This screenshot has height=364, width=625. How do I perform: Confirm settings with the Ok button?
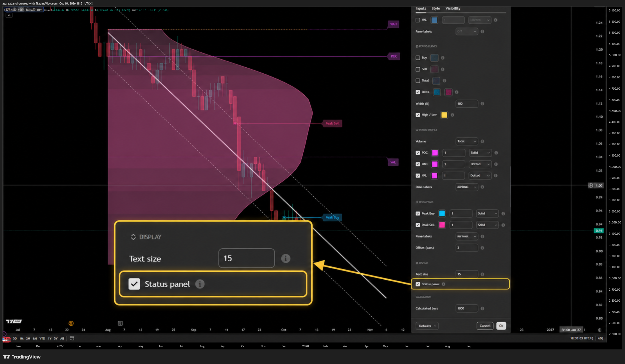click(x=501, y=326)
